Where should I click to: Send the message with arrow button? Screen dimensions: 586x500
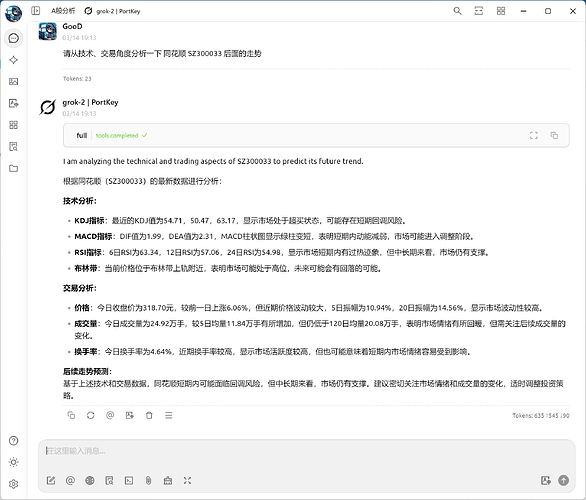564,480
